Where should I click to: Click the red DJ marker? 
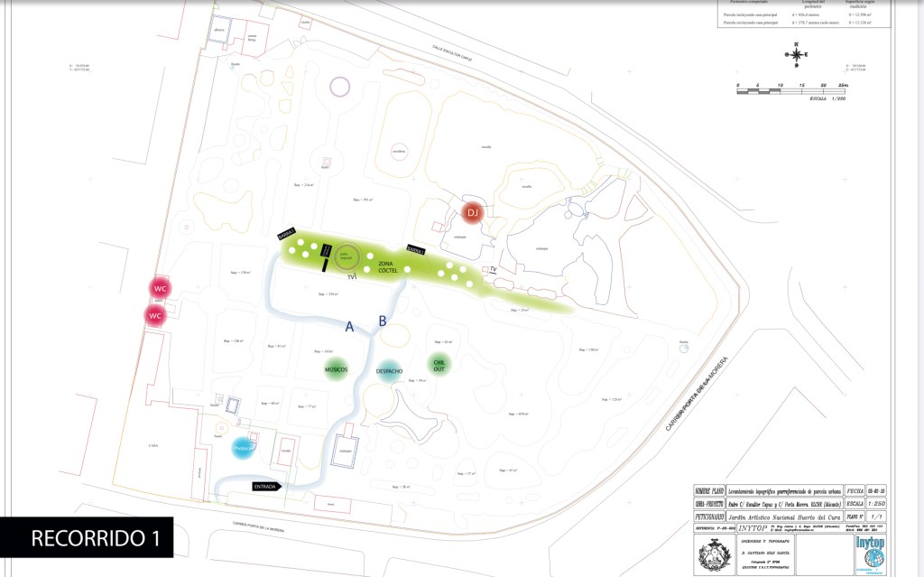(471, 213)
